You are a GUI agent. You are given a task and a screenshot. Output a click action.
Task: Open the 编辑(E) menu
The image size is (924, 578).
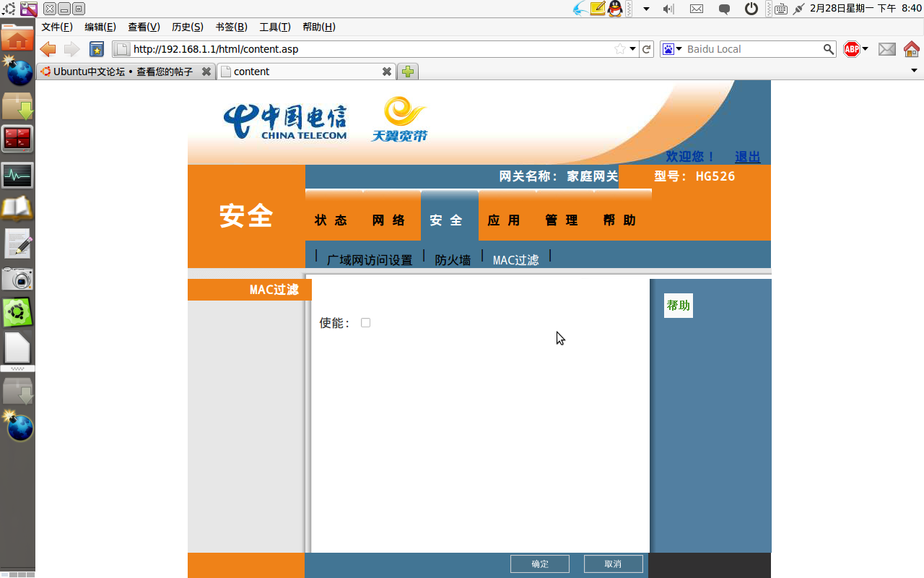coord(100,27)
